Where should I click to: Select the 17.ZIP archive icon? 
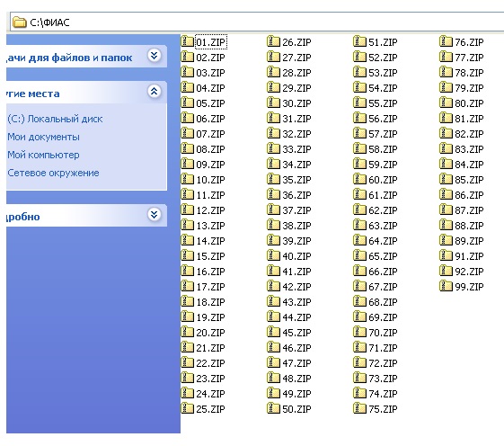187,286
